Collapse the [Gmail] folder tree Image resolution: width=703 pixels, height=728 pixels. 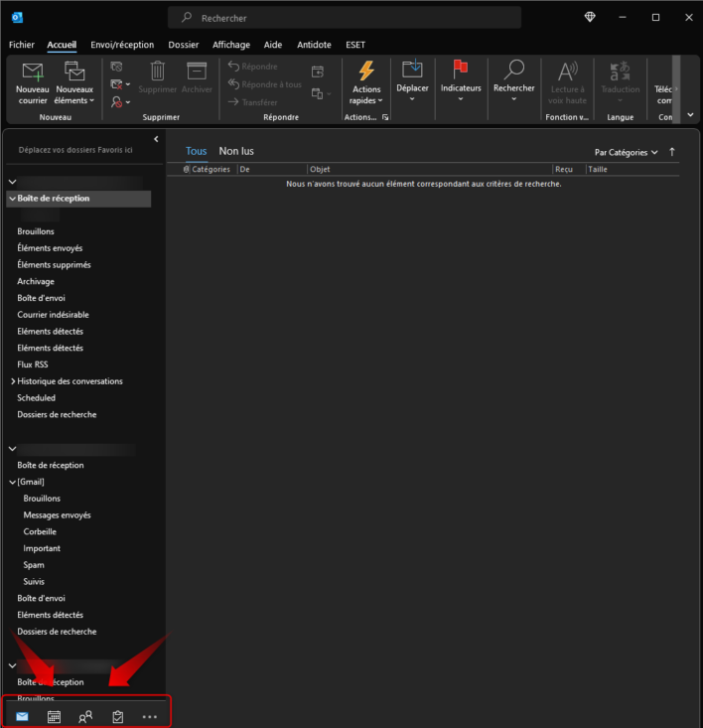[x=13, y=482]
